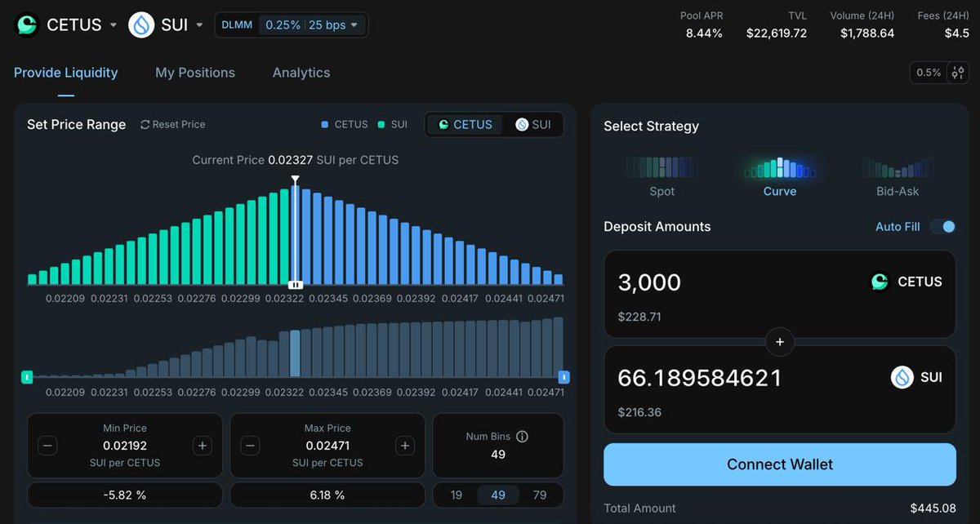The height and width of the screenshot is (524, 980).
Task: Go to the Analytics tab
Action: pyautogui.click(x=301, y=73)
